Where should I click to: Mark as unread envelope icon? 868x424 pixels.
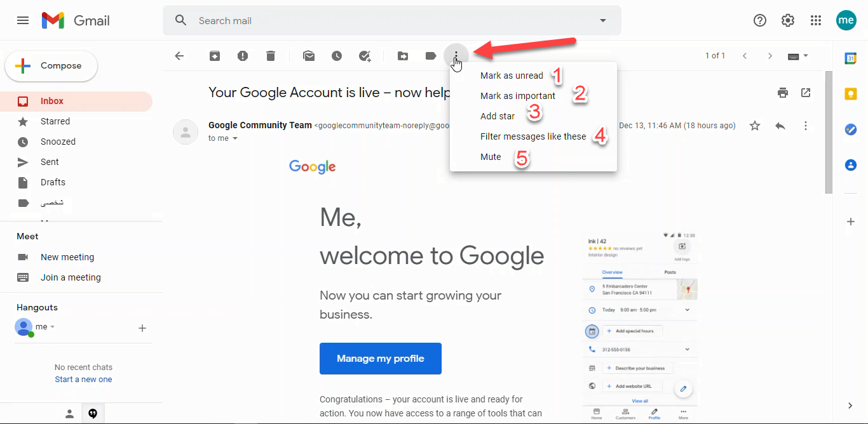pyautogui.click(x=309, y=56)
